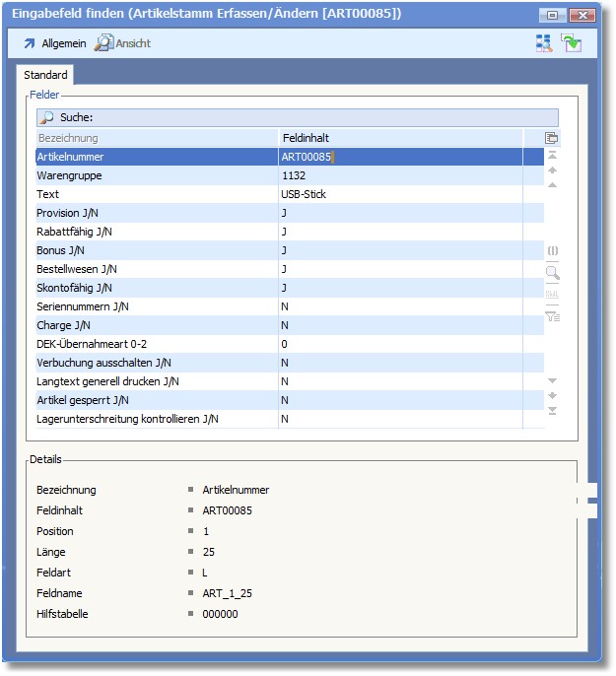Select the Standard tab
Viewport: 616px width, 676px height.
45,75
